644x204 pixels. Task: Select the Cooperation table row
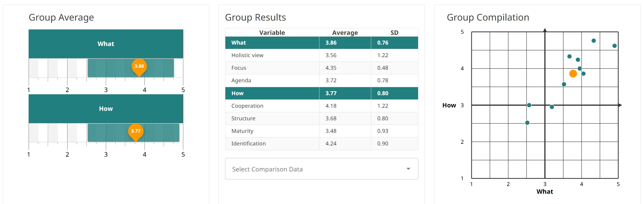[321, 106]
